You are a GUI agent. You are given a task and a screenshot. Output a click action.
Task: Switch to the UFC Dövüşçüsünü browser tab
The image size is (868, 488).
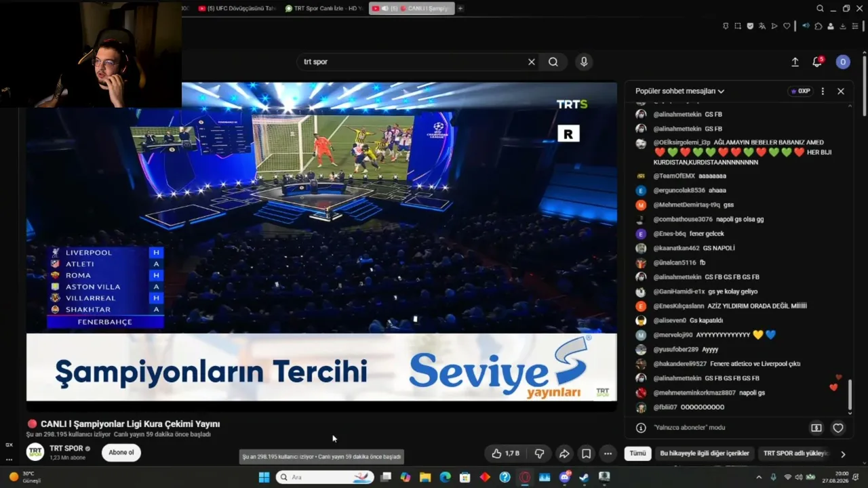click(237, 9)
